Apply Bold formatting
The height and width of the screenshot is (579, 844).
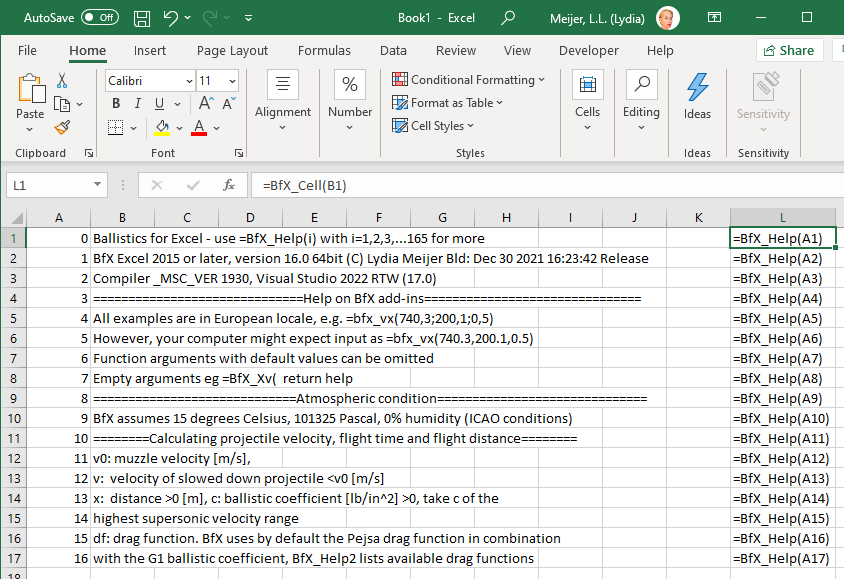(x=116, y=103)
